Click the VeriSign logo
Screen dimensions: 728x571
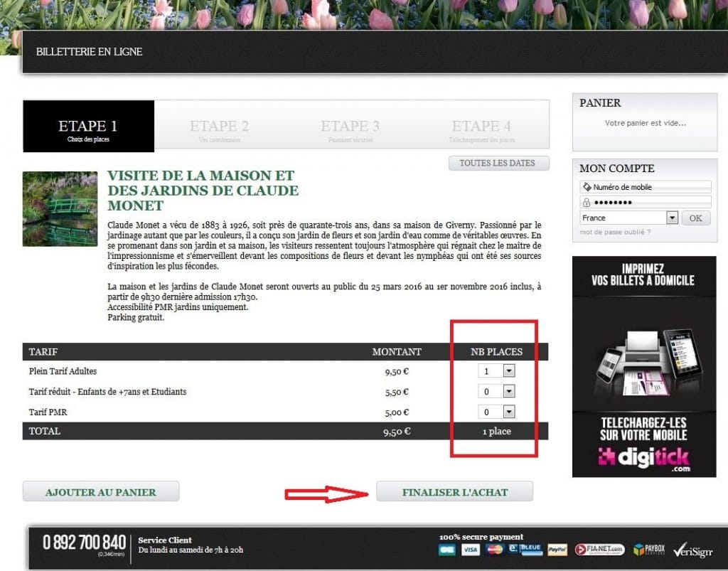click(692, 550)
